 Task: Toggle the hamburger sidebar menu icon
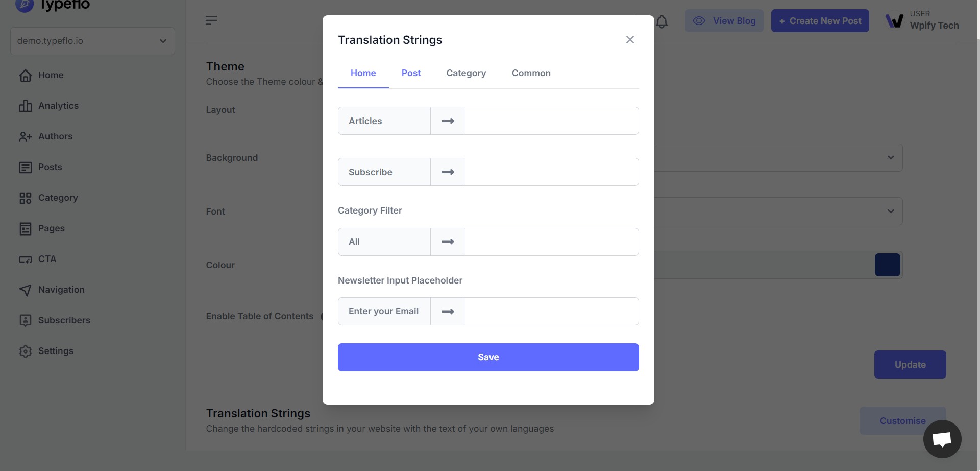pos(211,20)
